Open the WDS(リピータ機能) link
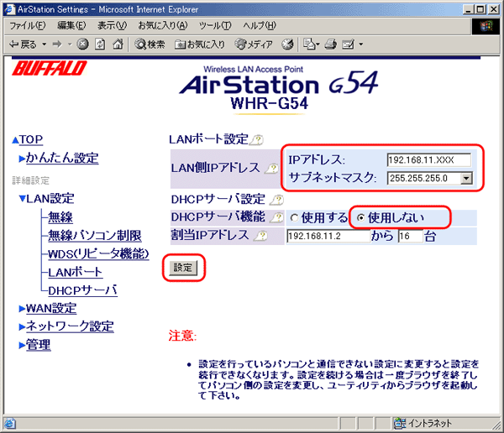The width and height of the screenshot is (504, 433). pos(98,253)
